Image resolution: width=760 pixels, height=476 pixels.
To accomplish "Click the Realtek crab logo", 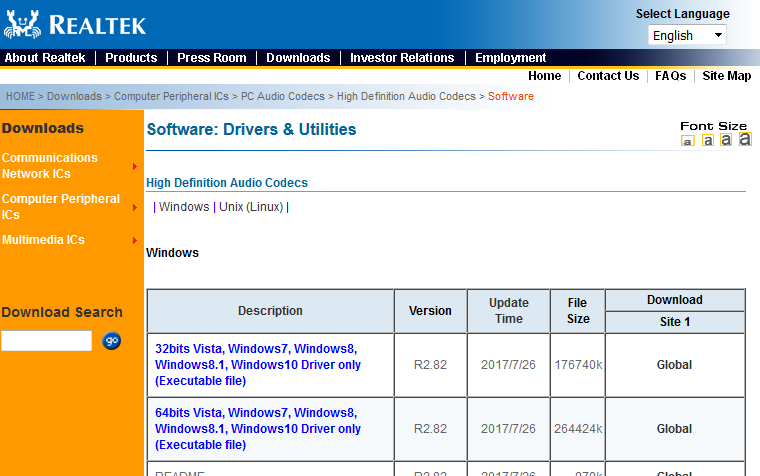I will 22,24.
